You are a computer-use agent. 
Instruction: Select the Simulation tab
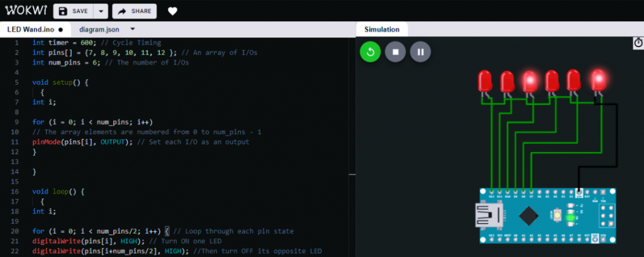click(382, 29)
